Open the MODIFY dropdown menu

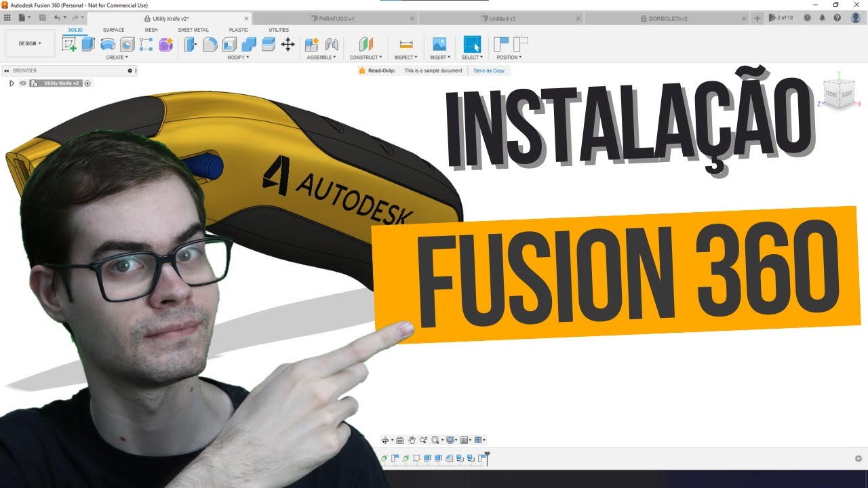[x=238, y=58]
